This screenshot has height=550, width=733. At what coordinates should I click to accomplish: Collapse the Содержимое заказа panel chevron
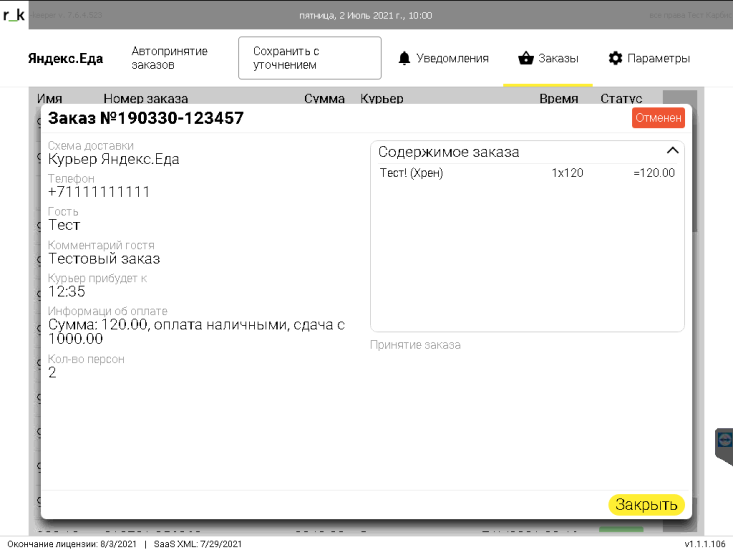pyautogui.click(x=672, y=150)
